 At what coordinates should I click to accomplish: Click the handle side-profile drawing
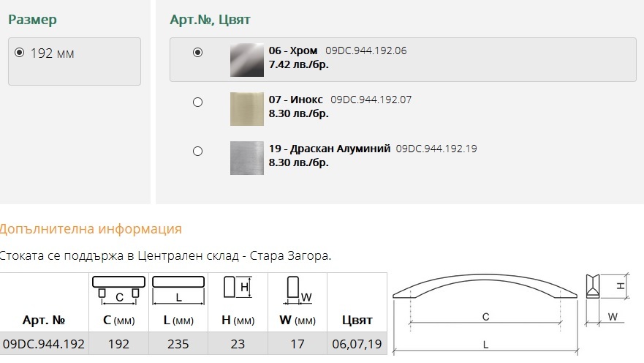(607, 299)
